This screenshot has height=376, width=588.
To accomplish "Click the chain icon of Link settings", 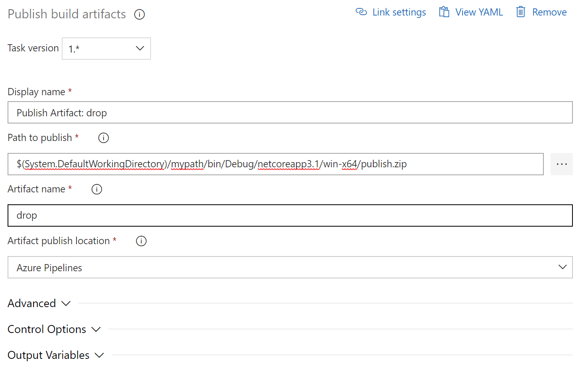I will coord(361,12).
